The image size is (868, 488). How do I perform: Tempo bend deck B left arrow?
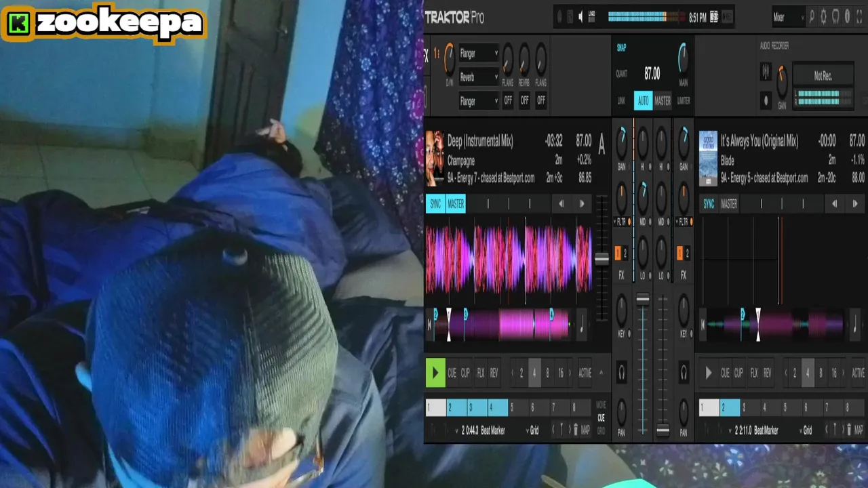click(834, 203)
